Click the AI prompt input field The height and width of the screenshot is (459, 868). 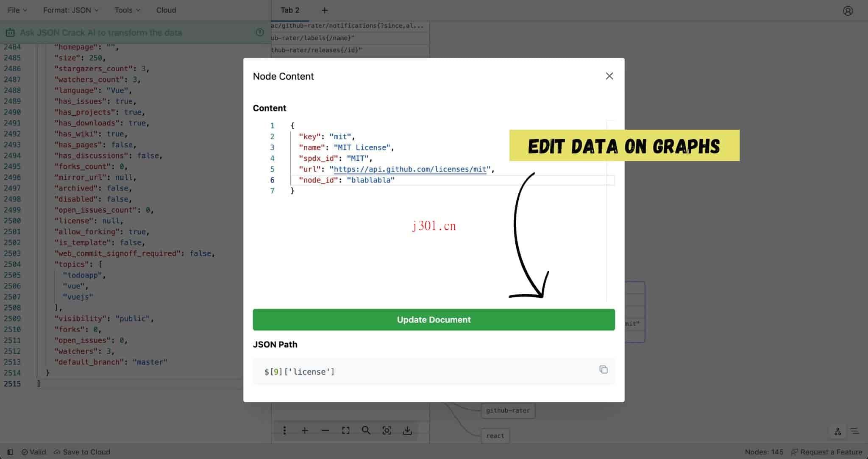(127, 32)
